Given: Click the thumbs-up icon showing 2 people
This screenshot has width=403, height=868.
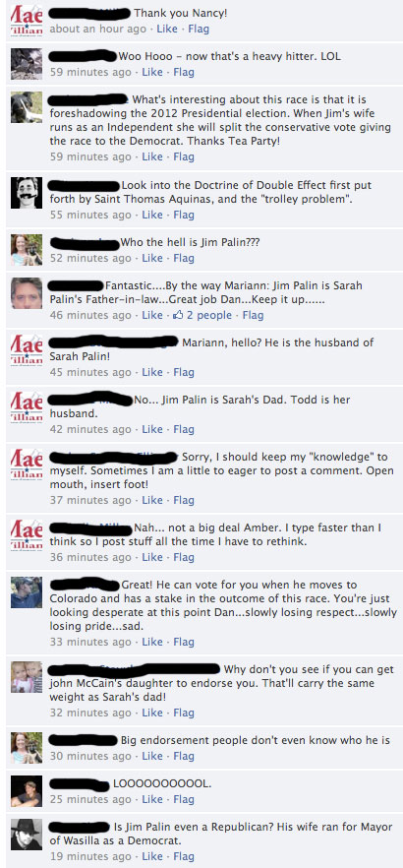Looking at the screenshot, I should [178, 315].
